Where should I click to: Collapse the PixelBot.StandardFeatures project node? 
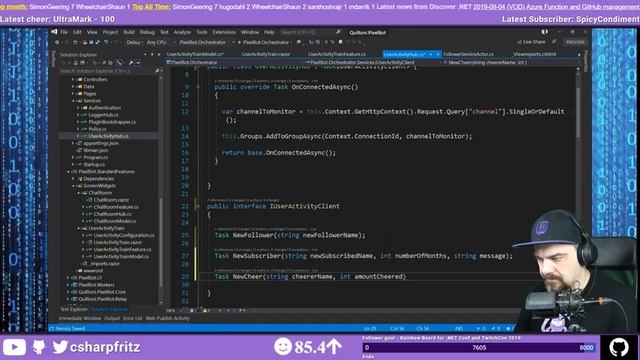(x=68, y=171)
